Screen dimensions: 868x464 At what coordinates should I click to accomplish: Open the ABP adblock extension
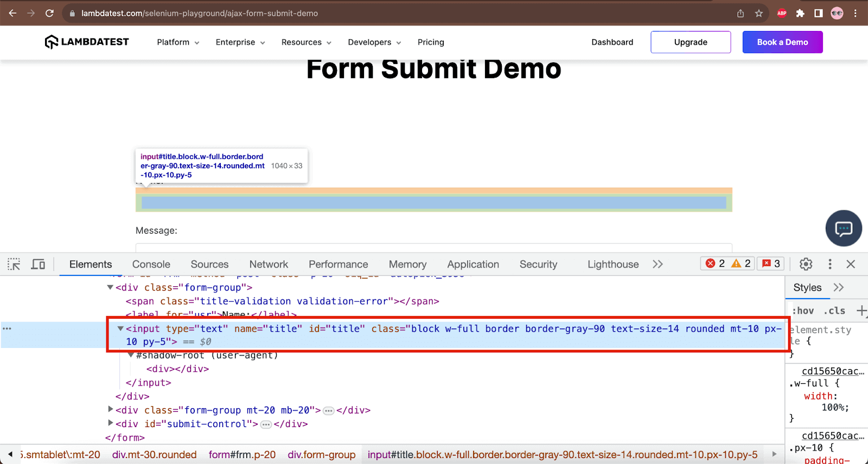tap(782, 13)
